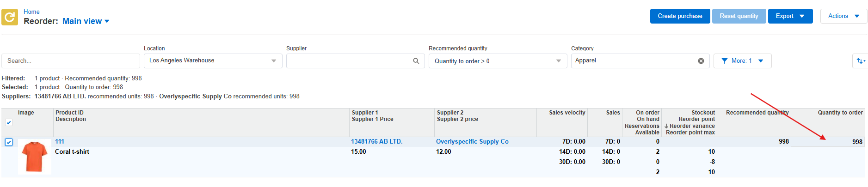Click the yellow Reorder refresh logo icon

tap(10, 17)
